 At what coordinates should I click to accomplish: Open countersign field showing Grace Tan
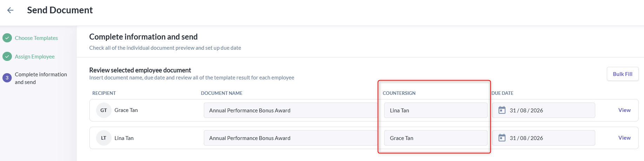(436, 138)
